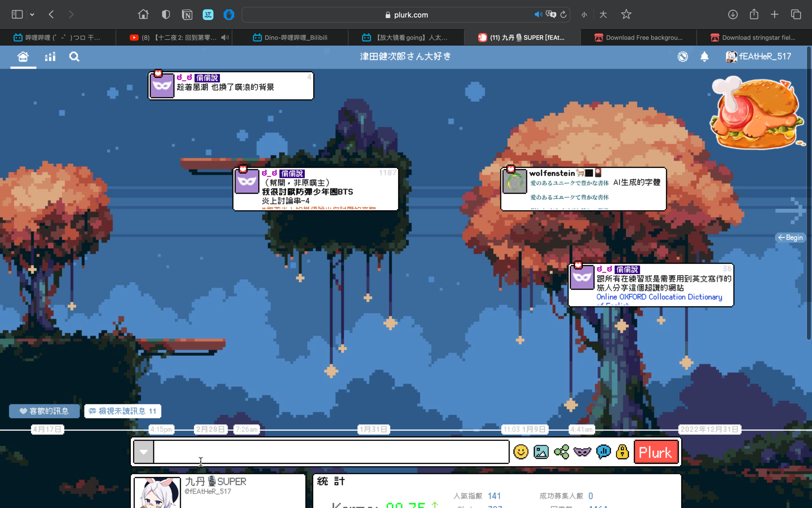Viewport: 812px width, 508px height.
Task: Click wolfenstein's avatar thumbnail
Action: click(515, 181)
